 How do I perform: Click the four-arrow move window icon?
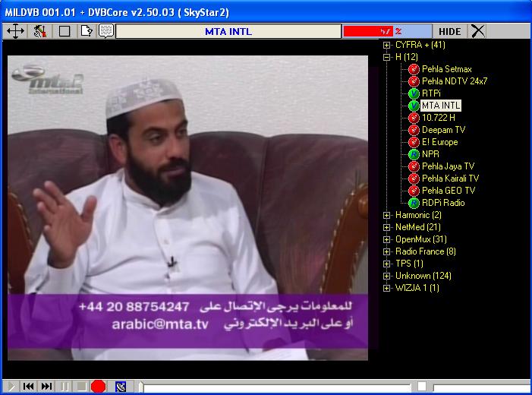(x=15, y=31)
